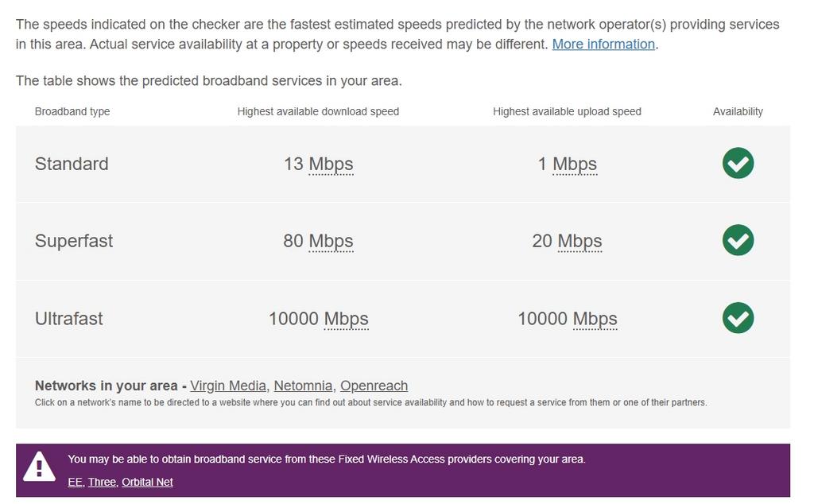
Task: Visit the EE fixed wireless provider link
Action: pos(75,481)
